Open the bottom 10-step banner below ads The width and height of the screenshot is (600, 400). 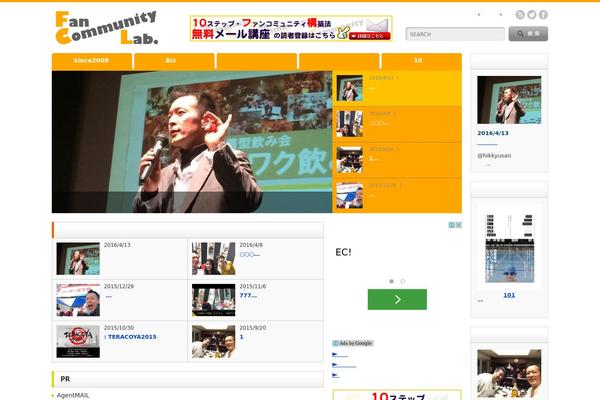tap(397, 395)
